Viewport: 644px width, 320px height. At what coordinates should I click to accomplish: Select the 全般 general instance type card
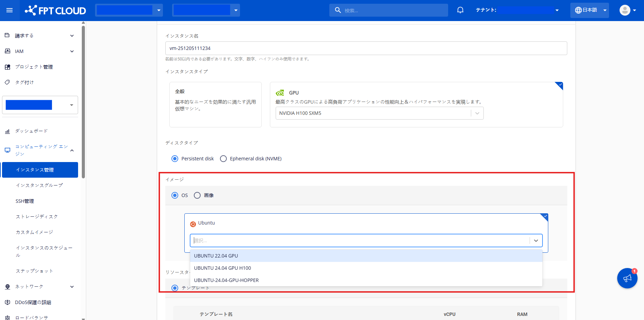[215, 105]
